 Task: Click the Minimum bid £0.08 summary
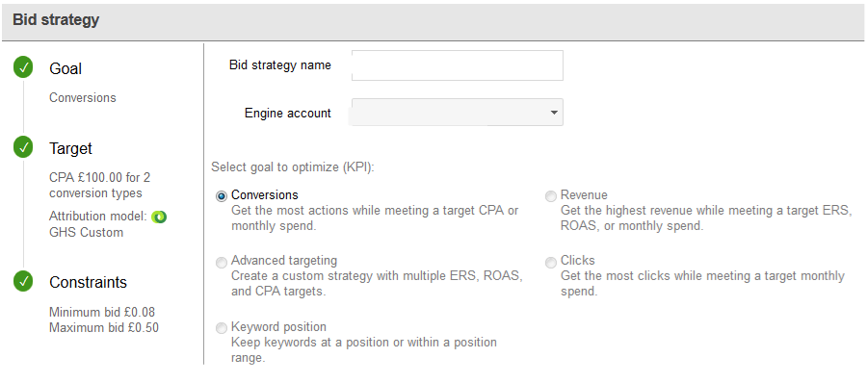click(x=99, y=312)
